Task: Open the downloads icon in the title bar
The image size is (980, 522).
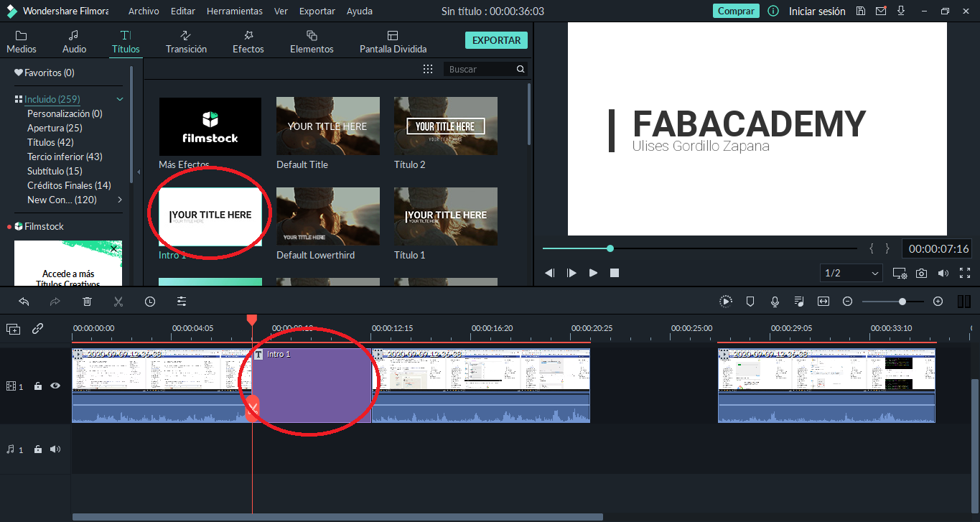Action: [x=900, y=11]
